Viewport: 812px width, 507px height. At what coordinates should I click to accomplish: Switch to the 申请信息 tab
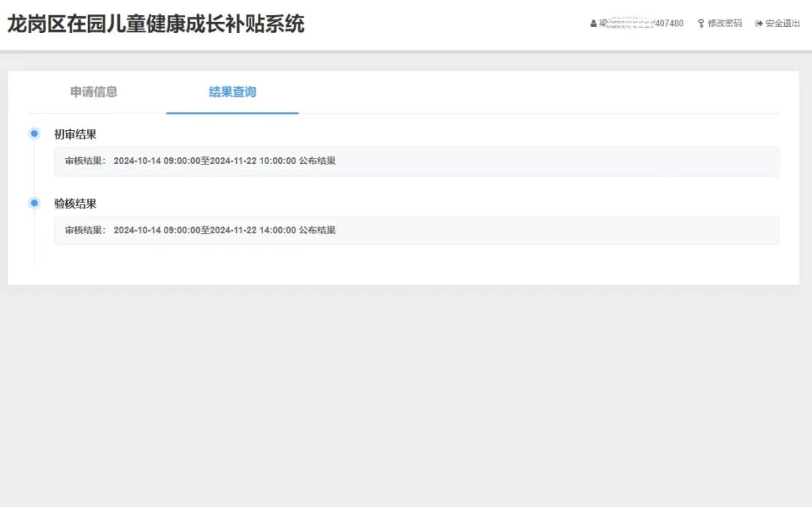click(94, 92)
